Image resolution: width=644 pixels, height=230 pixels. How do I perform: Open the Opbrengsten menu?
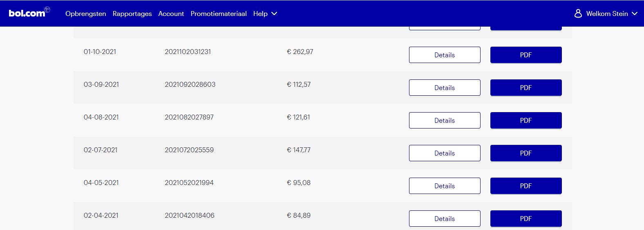[x=86, y=14]
